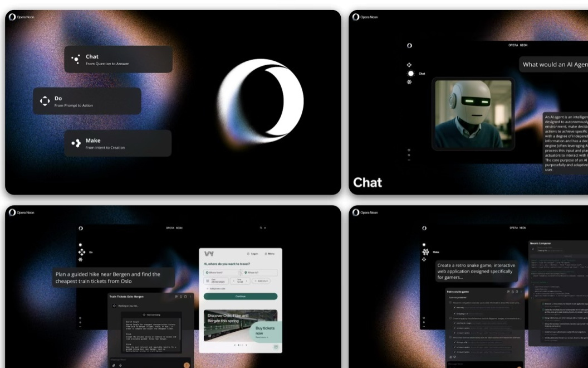
Task: Open the Time selector on Vy form
Action: pyautogui.click(x=240, y=281)
